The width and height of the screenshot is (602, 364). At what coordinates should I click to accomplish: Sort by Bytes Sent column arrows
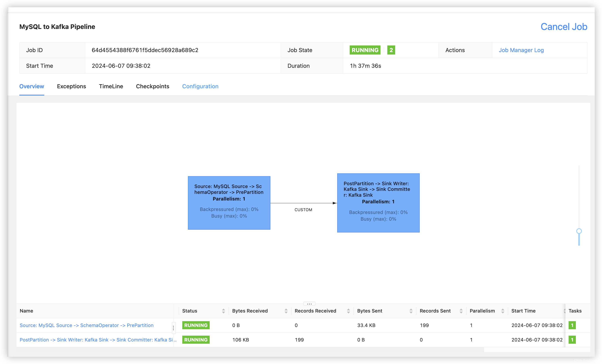[411, 311]
